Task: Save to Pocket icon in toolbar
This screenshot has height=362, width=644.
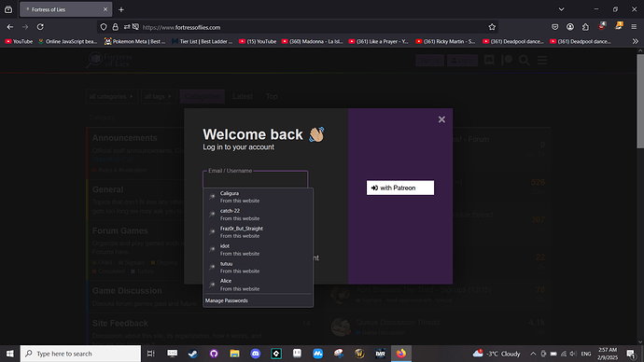Action: (x=555, y=27)
